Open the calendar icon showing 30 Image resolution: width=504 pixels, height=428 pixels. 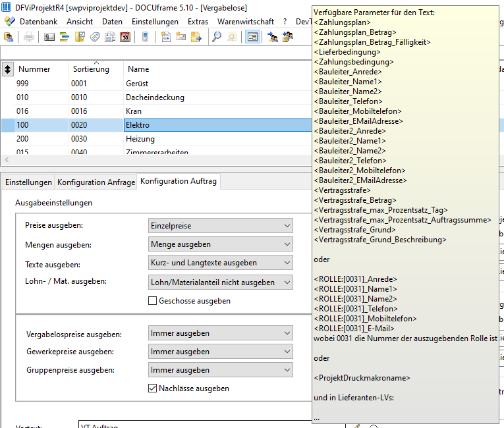click(125, 37)
